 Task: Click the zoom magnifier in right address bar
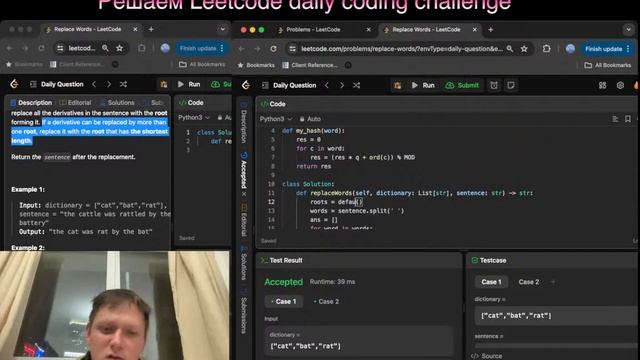pos(510,49)
